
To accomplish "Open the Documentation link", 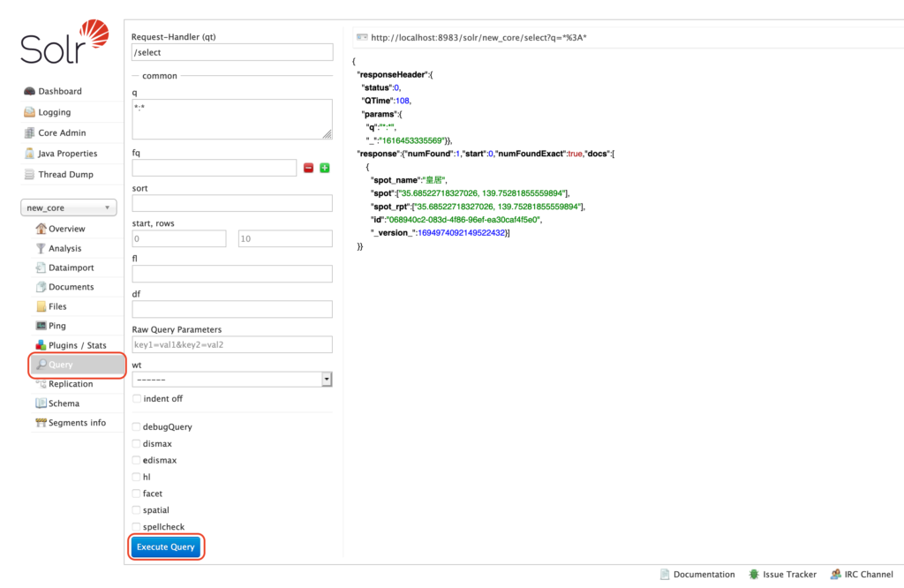I will [x=704, y=574].
